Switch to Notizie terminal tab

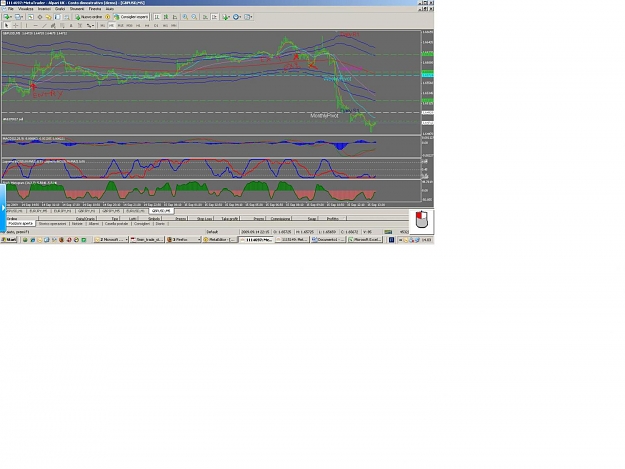[x=77, y=224]
